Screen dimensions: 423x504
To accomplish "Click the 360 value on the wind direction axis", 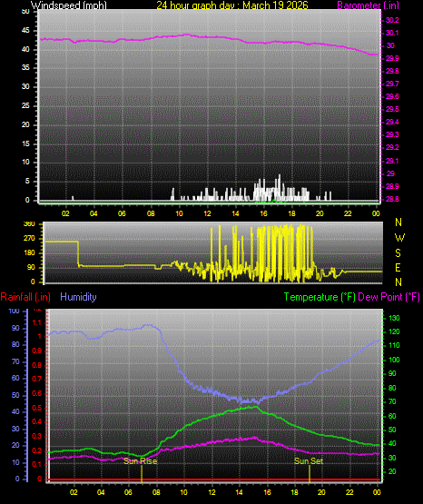I will 29,224.
